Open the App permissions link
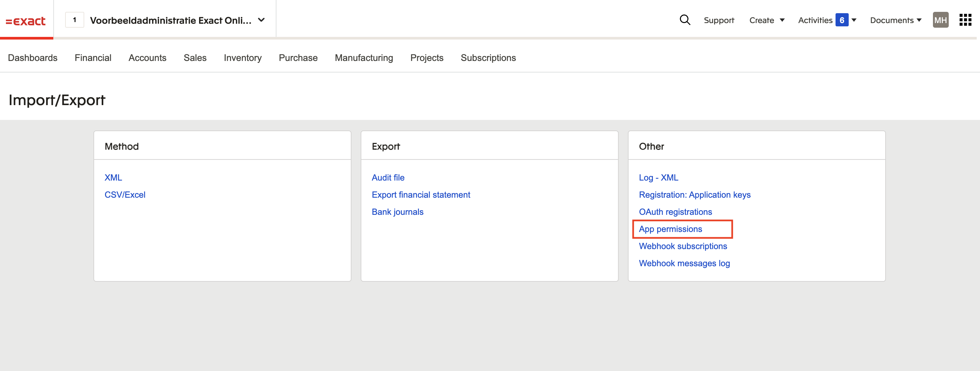 (x=670, y=229)
